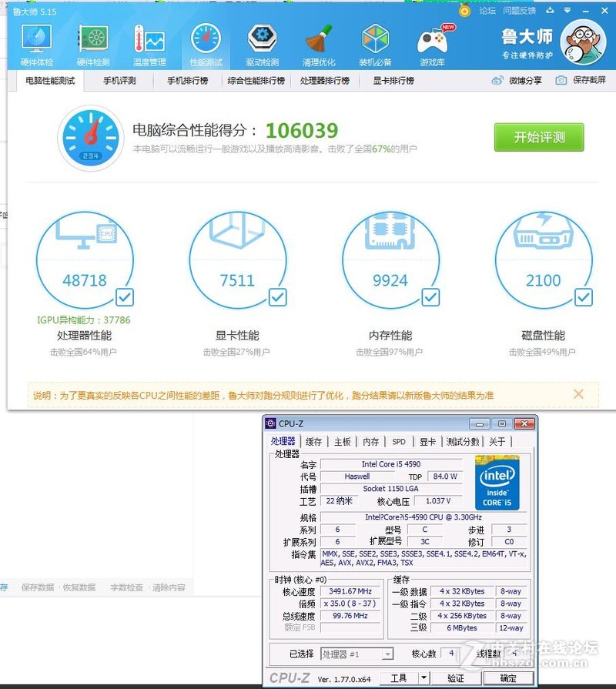Viewport: 616px width, 689px height.
Task: Switch to 手机评测 tab
Action: 119,81
